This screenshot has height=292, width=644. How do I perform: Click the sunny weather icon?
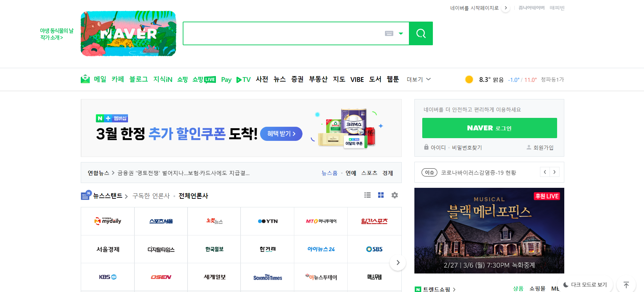click(x=469, y=80)
